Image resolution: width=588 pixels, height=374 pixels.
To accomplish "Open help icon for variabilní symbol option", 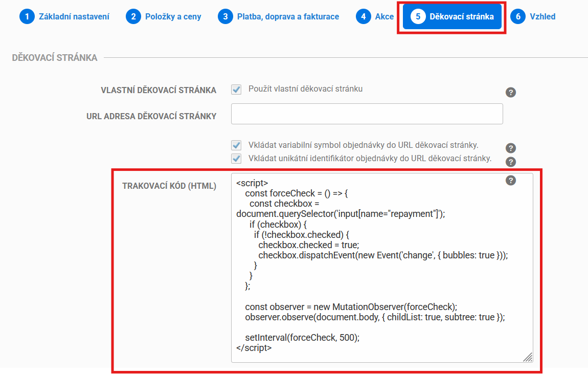I will (510, 148).
